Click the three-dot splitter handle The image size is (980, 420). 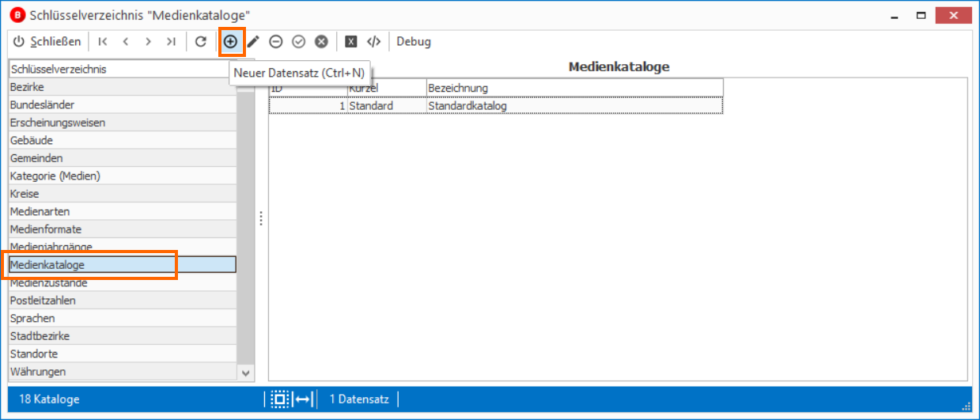coord(261,219)
